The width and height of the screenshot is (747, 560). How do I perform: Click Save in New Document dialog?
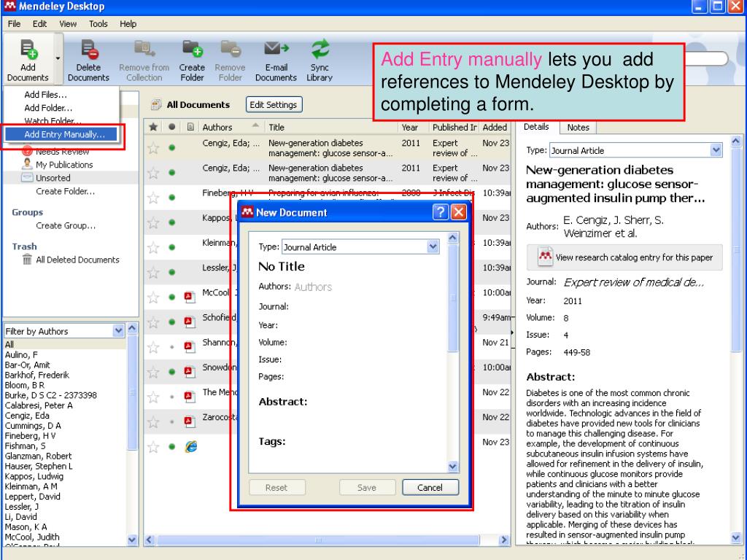[x=367, y=488]
